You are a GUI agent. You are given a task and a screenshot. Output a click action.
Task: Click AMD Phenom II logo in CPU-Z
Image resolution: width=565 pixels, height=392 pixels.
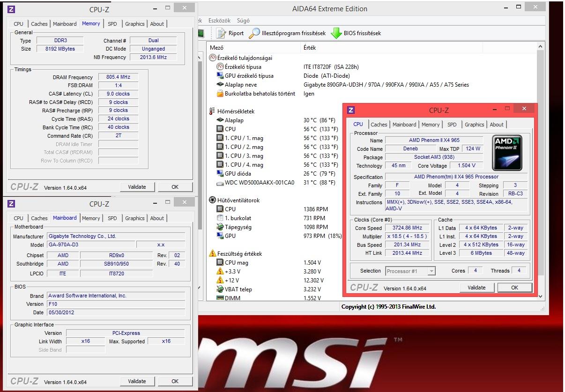(x=507, y=153)
